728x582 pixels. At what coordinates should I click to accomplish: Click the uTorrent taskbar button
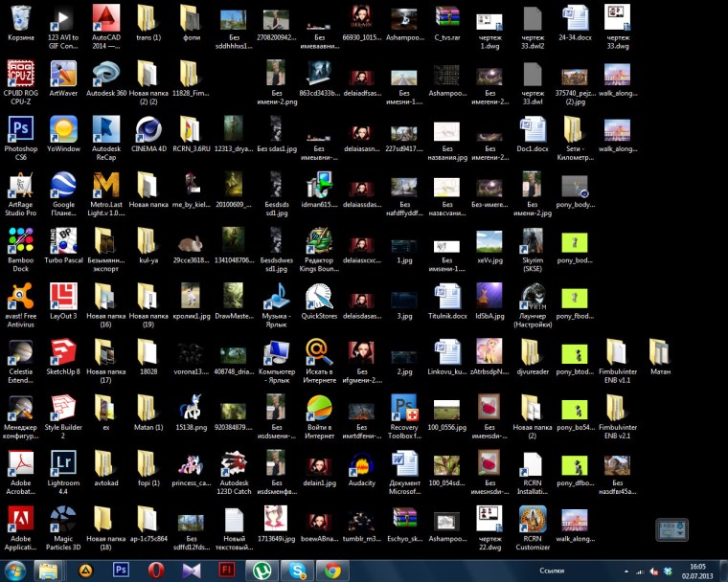click(262, 571)
